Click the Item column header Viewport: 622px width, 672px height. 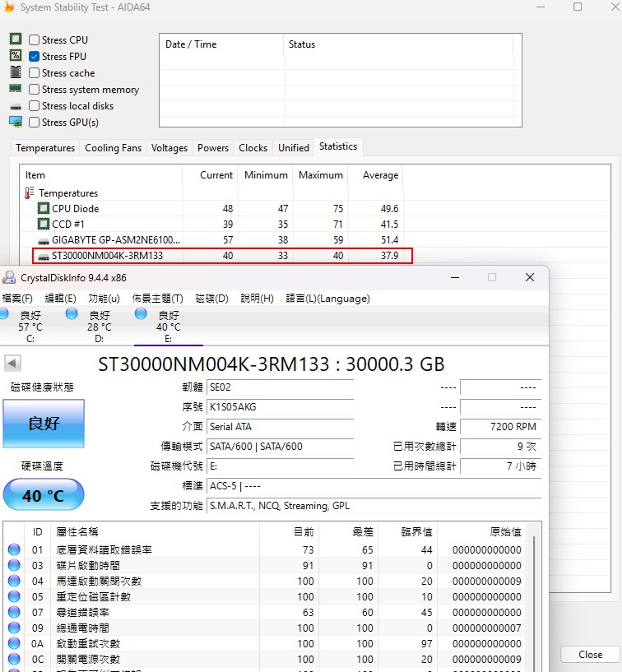(x=101, y=175)
